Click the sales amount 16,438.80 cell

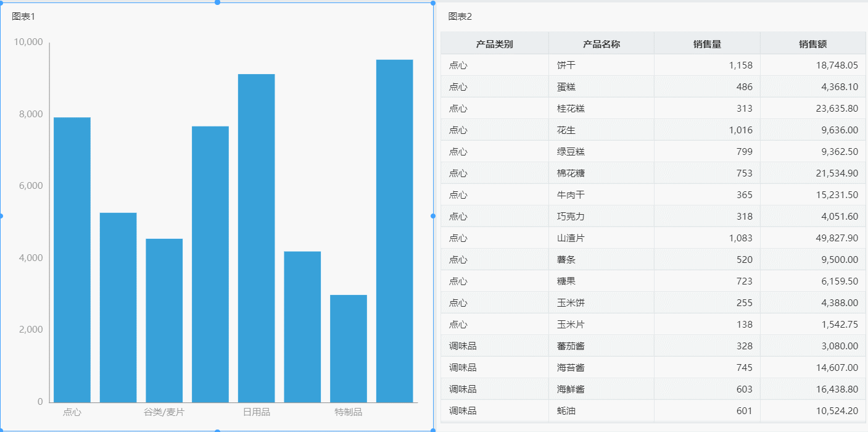click(x=813, y=389)
